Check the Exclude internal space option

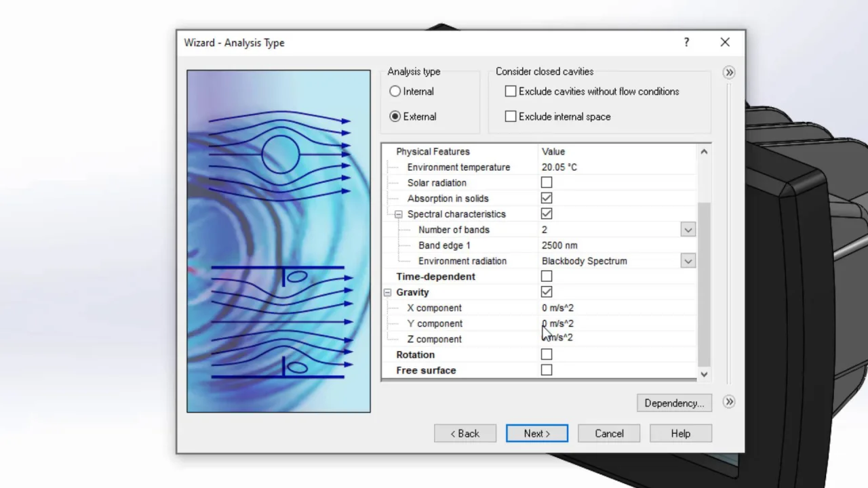[511, 117]
